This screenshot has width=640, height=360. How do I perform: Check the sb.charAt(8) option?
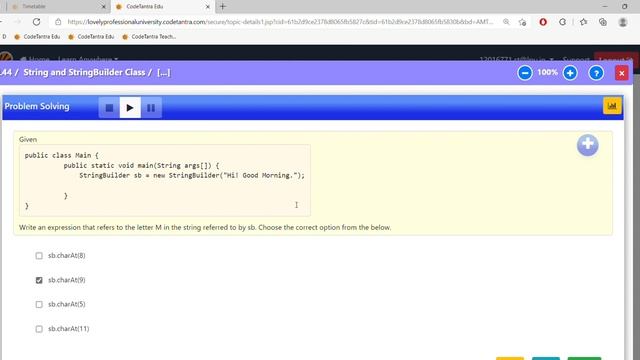point(39,256)
